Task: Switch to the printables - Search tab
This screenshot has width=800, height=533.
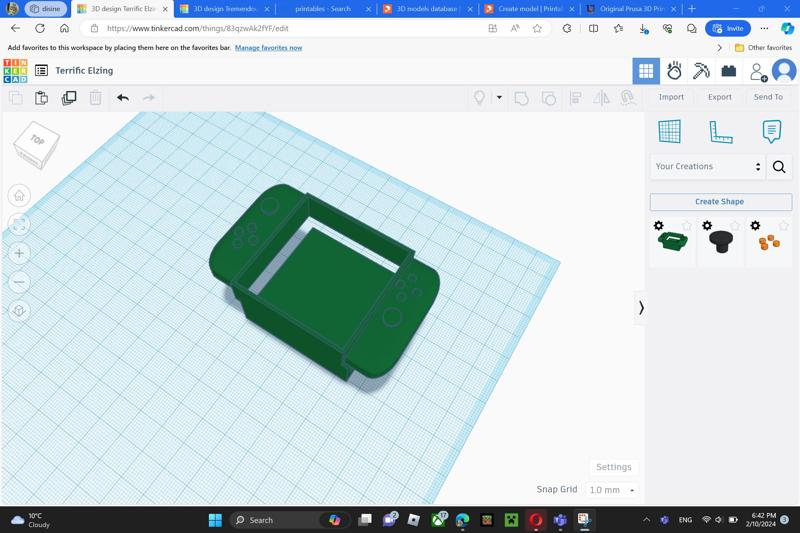Action: click(323, 9)
